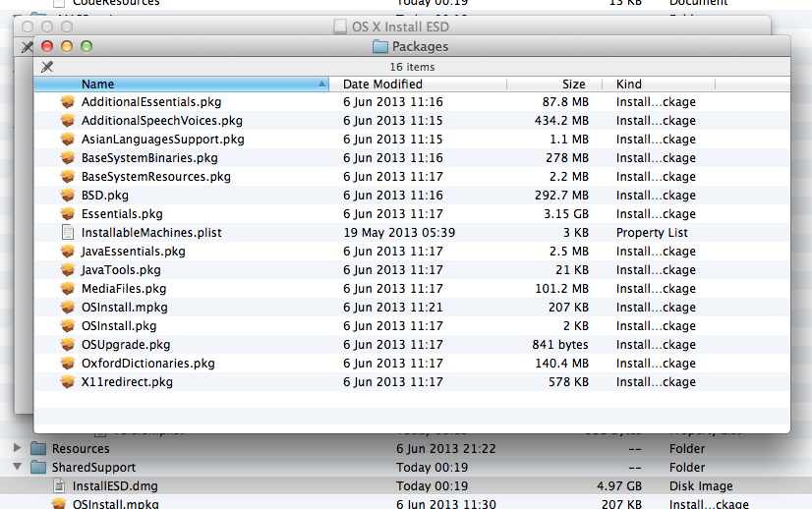Click the BSD.pkg package icon

click(x=67, y=196)
